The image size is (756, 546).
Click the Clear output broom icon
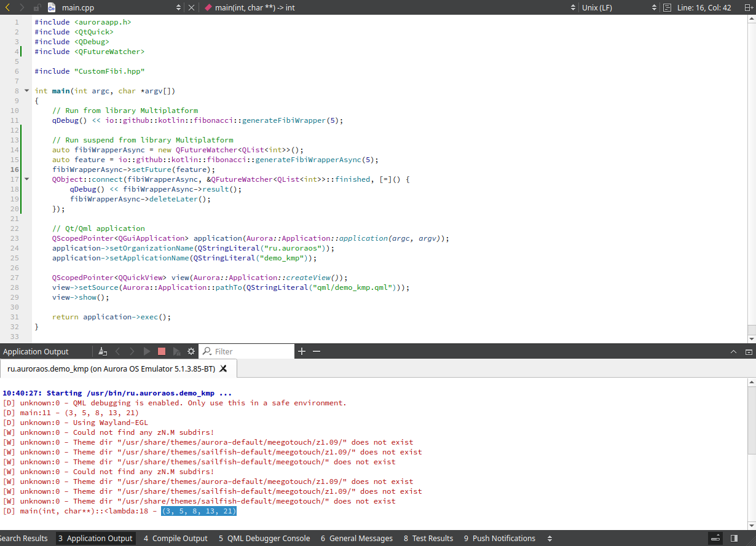click(103, 351)
